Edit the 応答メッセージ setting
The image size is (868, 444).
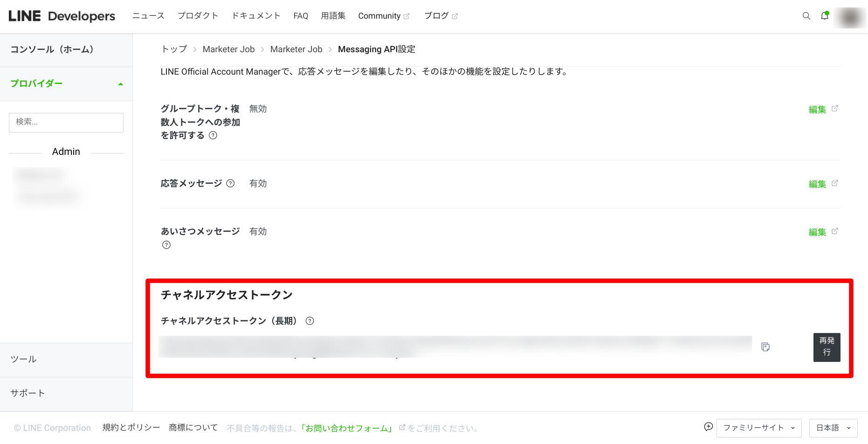click(817, 184)
